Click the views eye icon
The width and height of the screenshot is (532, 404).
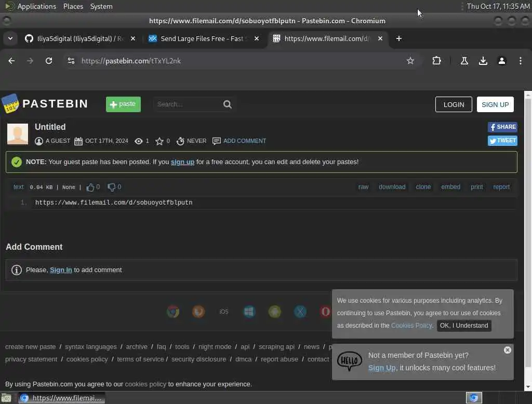(138, 141)
